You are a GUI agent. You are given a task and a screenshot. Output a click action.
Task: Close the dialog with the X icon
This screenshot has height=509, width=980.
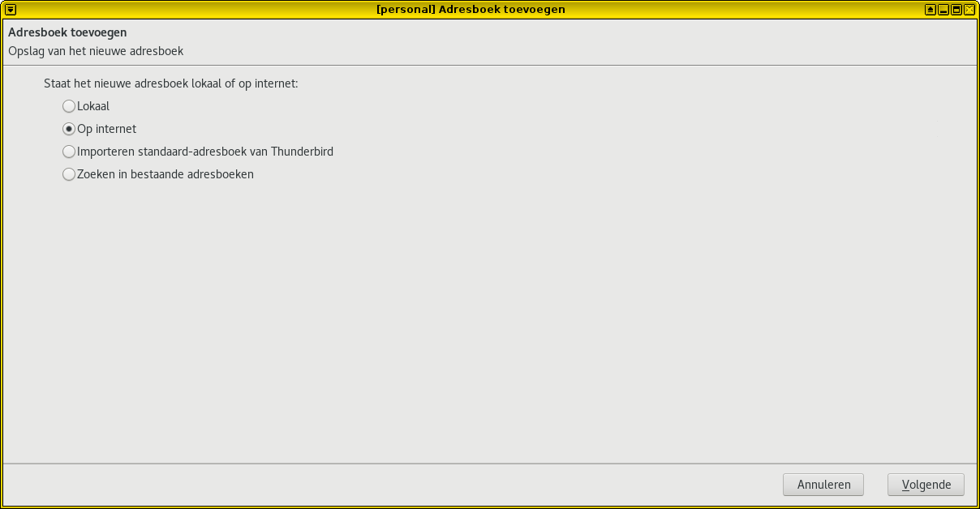[969, 10]
